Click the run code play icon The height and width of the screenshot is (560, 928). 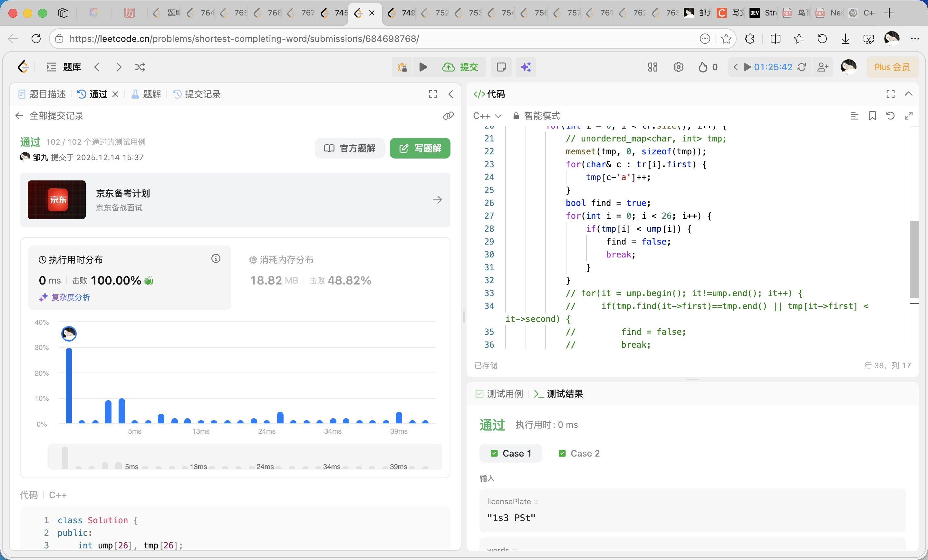(x=423, y=67)
